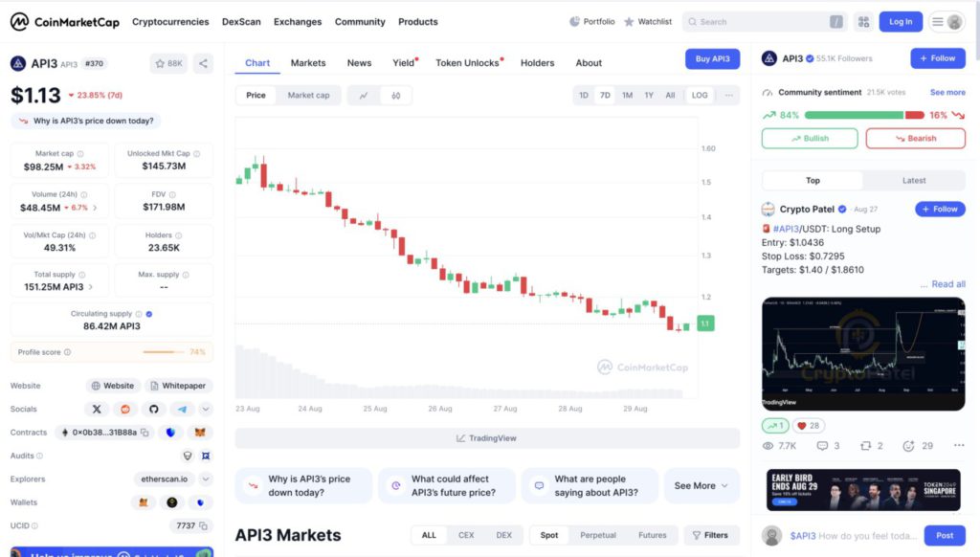
Task: Click the Buy API3 button
Action: pos(712,58)
